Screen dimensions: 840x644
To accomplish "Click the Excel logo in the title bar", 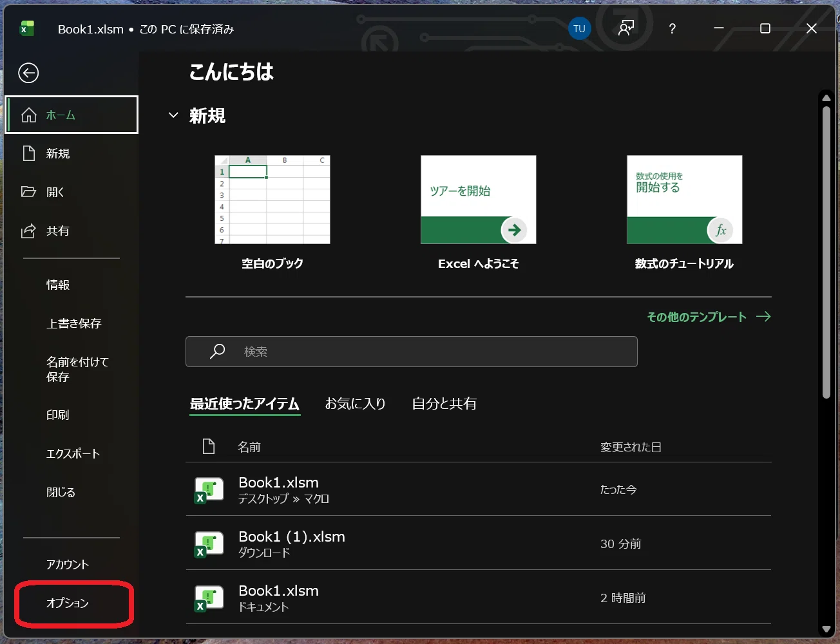I will click(x=27, y=29).
